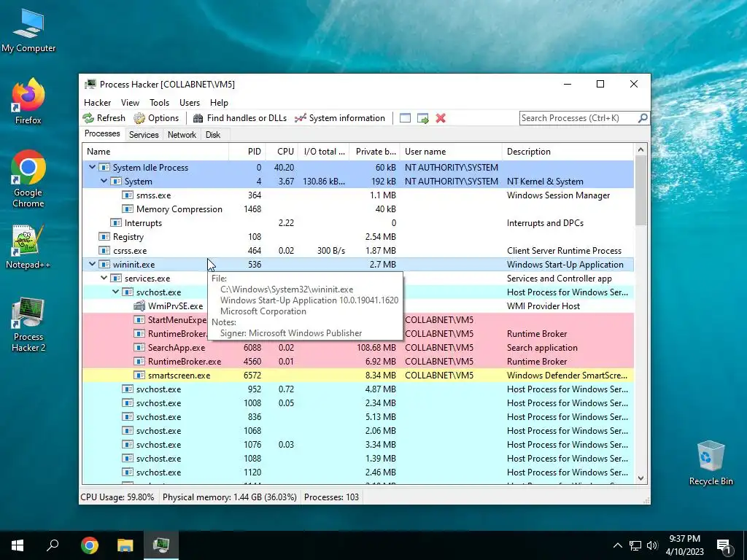Open the notification center icon
The image size is (747, 560).
click(x=724, y=545)
